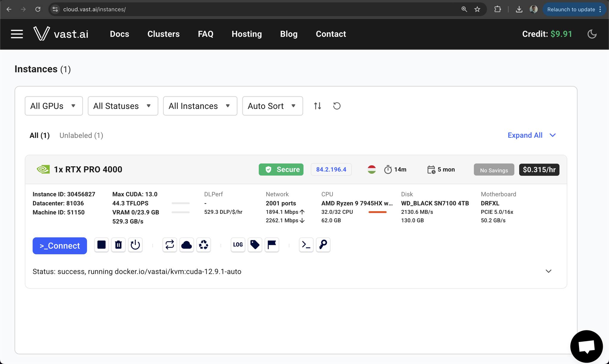Select the Unlabeled (1) tab

tap(81, 136)
